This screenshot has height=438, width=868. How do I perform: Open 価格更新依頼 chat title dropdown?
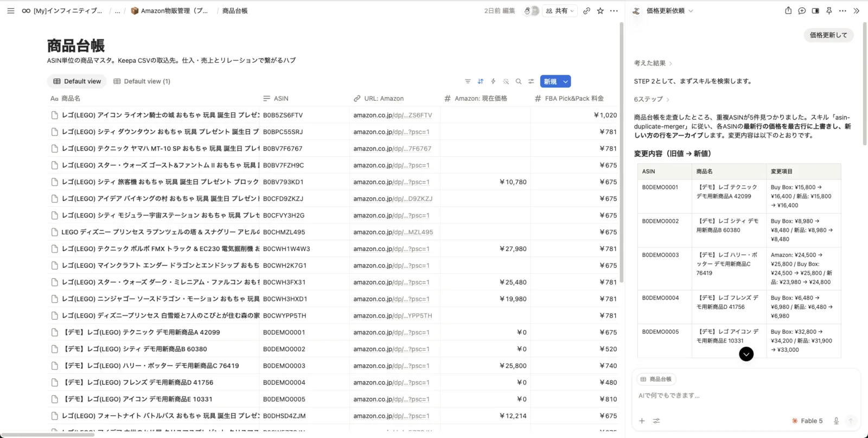(x=669, y=11)
